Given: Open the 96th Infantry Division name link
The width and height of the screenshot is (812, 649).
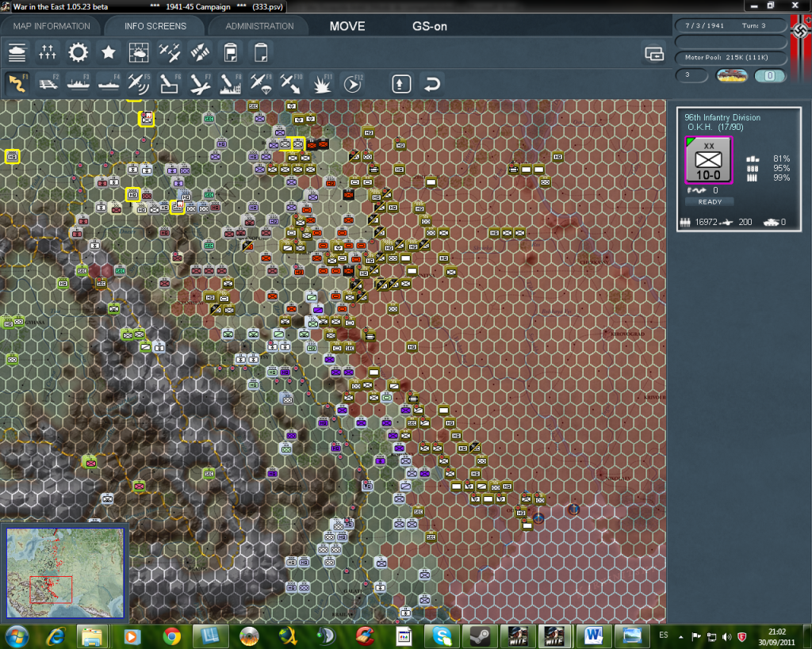Looking at the screenshot, I should [x=722, y=117].
